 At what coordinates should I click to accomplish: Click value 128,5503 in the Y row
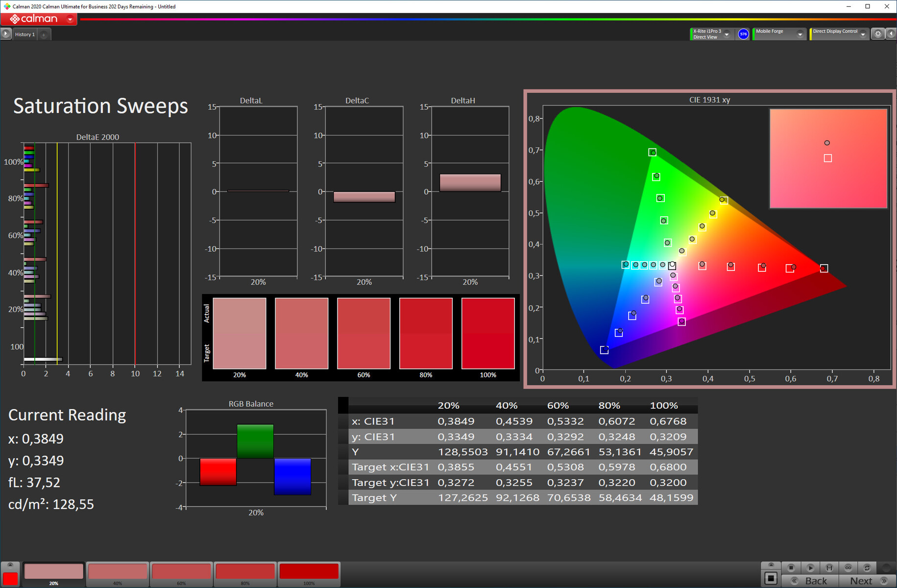click(463, 452)
